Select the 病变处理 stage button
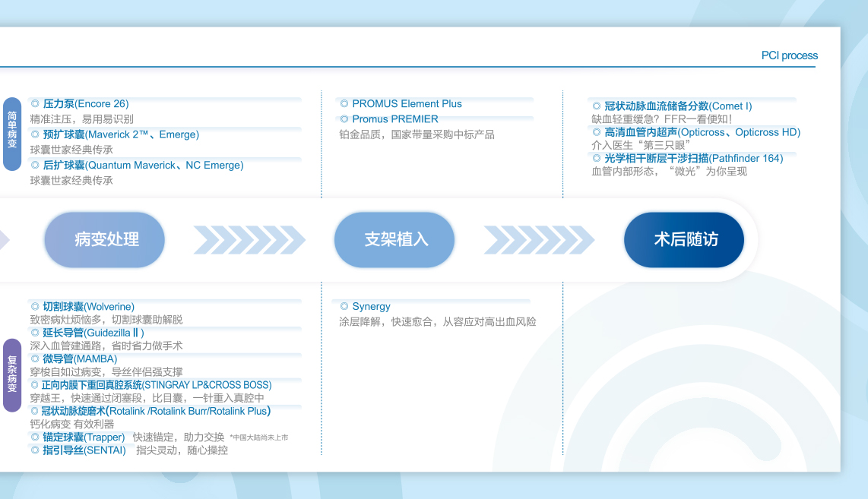 pos(105,239)
